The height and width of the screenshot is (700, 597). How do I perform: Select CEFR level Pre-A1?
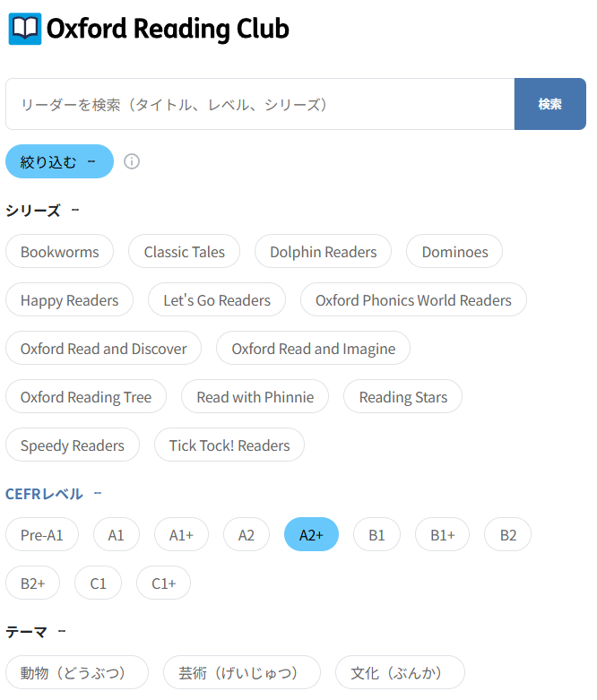coord(42,534)
